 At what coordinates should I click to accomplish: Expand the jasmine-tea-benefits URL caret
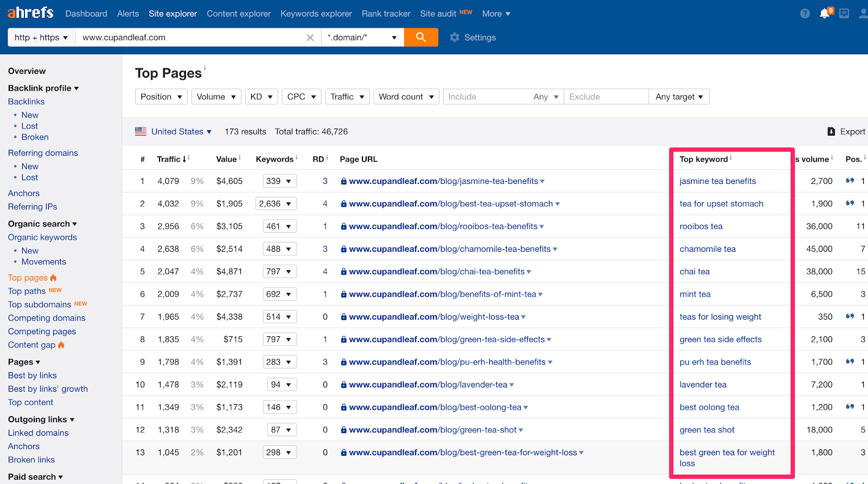(542, 182)
